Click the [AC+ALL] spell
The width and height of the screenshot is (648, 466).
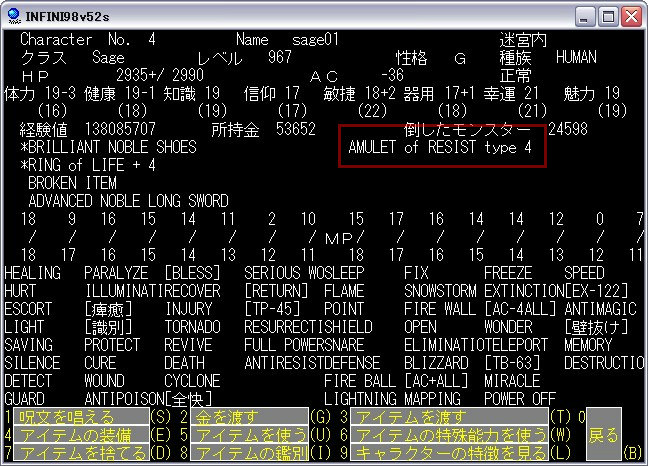coord(436,381)
